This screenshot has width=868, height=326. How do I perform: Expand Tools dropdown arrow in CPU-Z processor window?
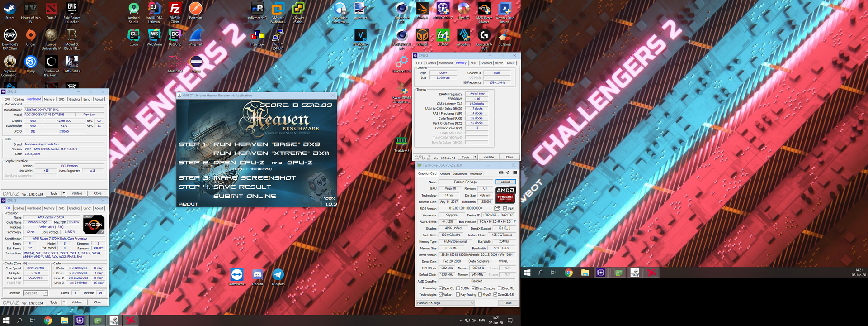tap(64, 302)
